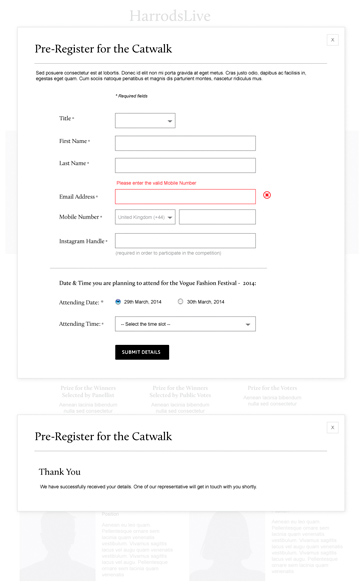Click the country code dropdown arrow
The width and height of the screenshot is (360, 587).
[x=170, y=218]
